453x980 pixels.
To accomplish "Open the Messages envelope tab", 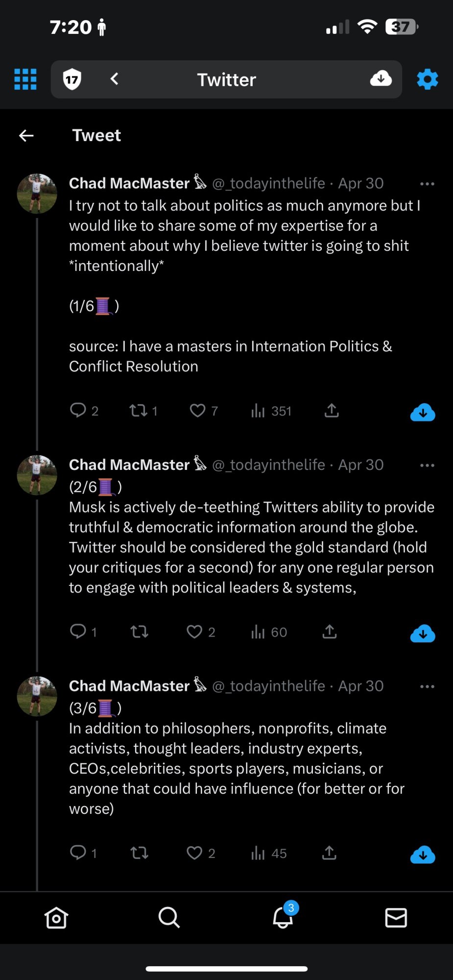I will pyautogui.click(x=396, y=917).
